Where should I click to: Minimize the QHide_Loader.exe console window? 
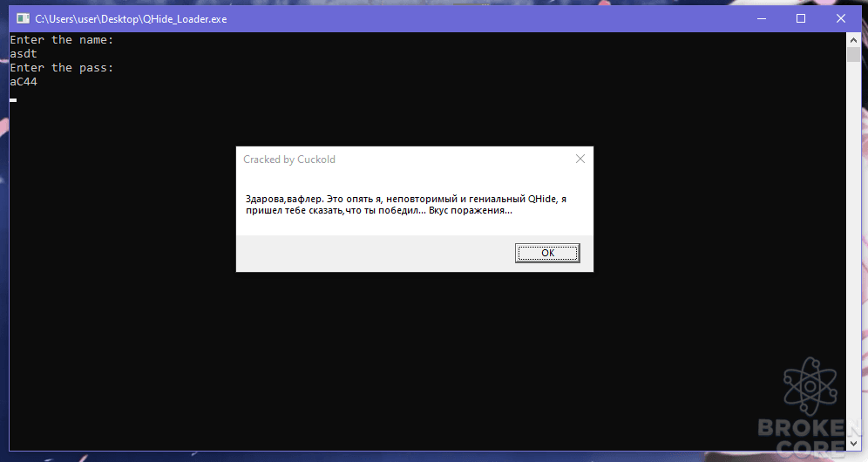click(762, 19)
